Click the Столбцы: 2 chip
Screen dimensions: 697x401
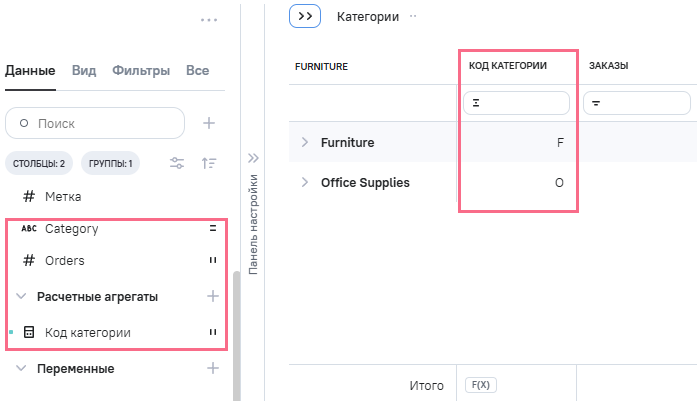pos(40,163)
